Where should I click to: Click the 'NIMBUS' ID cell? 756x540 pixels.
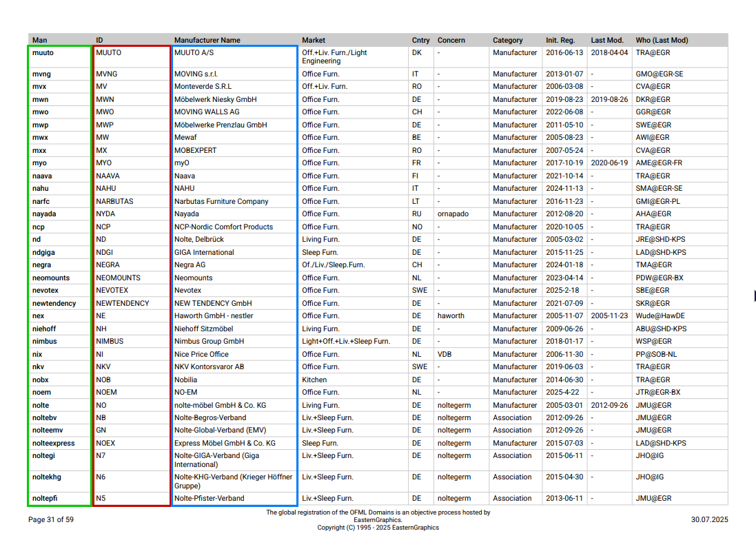[110, 342]
